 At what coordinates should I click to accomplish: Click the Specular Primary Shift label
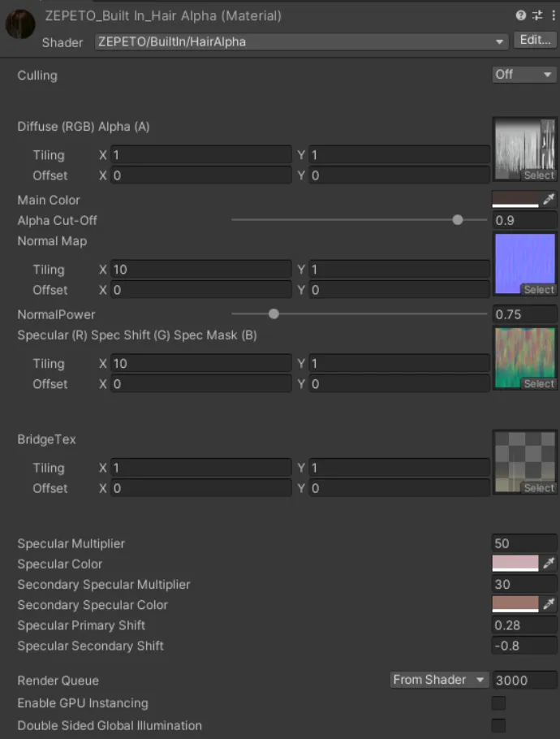(x=81, y=625)
